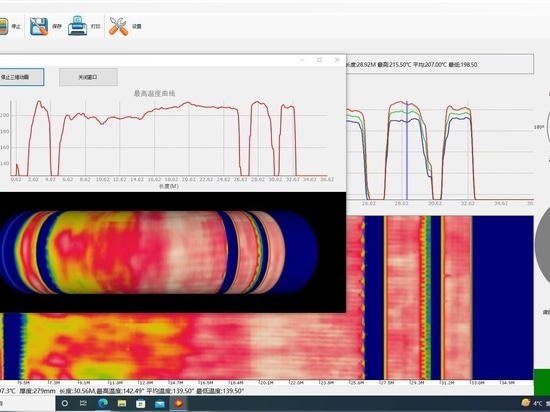Click the 32.62 axis label on right chart
Image resolution: width=550 pixels, height=412 pixels.
point(468,203)
